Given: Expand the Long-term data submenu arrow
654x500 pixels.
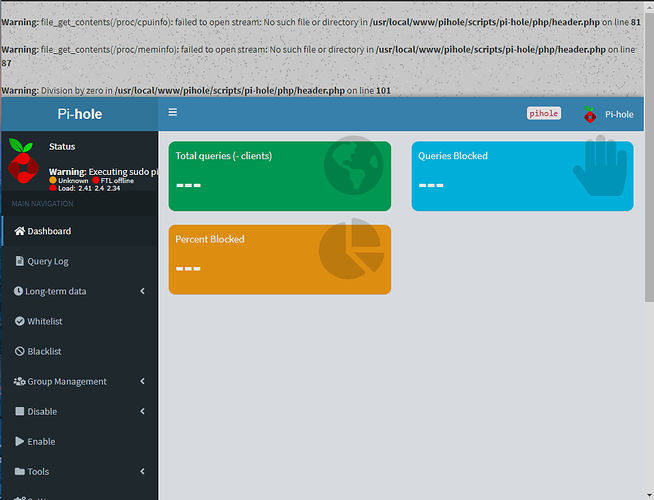Looking at the screenshot, I should coord(142,291).
